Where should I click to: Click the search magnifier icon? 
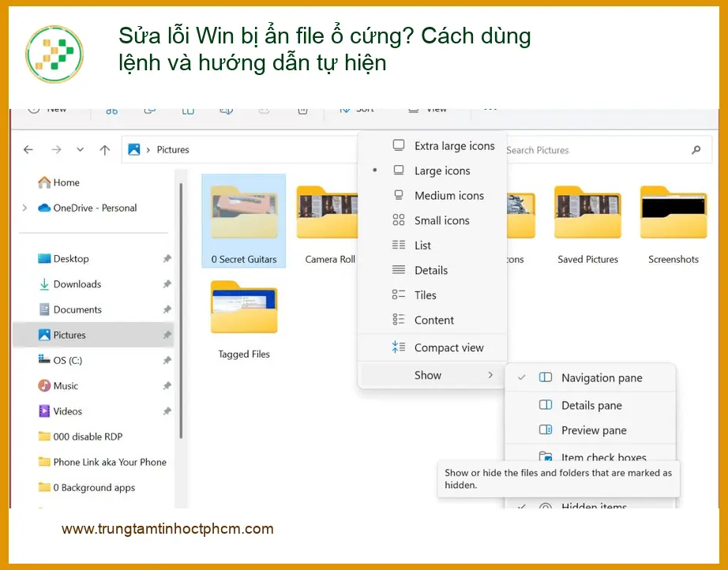(696, 150)
